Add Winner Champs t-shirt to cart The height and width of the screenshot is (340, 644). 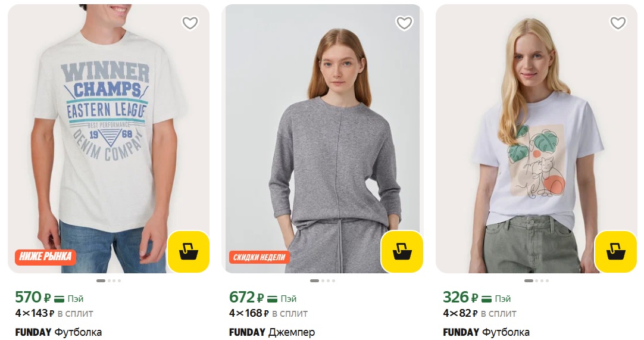[x=189, y=251]
